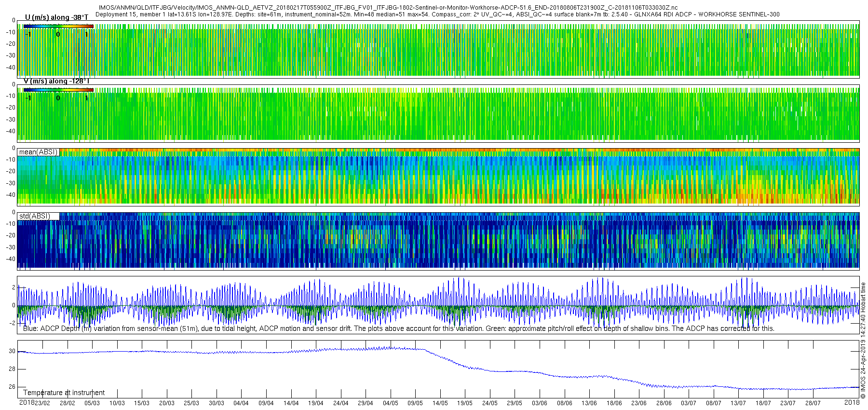Click the '-40' depth tick of the U panel
Image resolution: width=868 pixels, height=410 pixels.
click(x=10, y=68)
